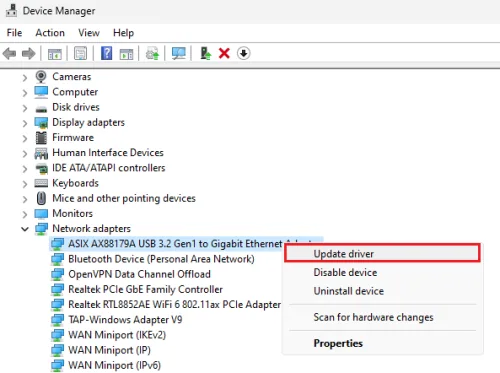Click the Disable device down-arrow circle icon
This screenshot has width=500, height=373.
(244, 53)
